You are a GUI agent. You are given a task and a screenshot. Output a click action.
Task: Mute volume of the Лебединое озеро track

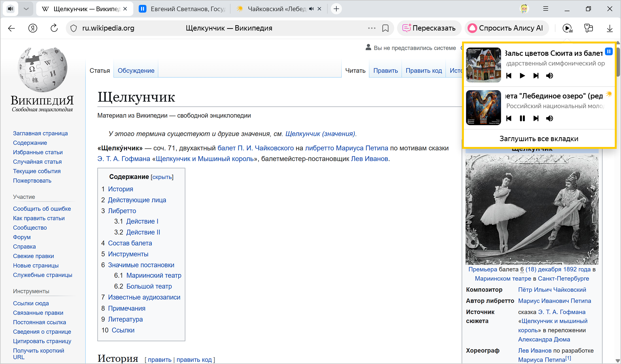point(549,118)
